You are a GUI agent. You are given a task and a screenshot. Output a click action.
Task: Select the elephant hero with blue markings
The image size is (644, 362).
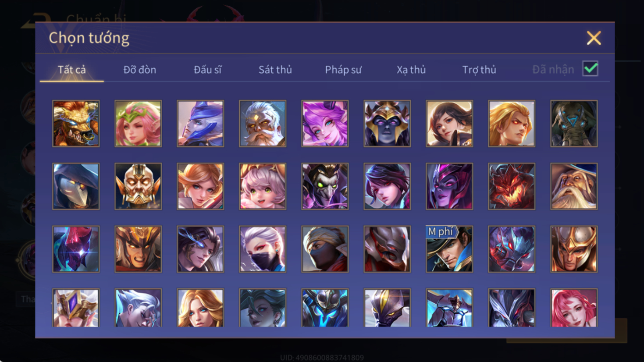(x=574, y=124)
